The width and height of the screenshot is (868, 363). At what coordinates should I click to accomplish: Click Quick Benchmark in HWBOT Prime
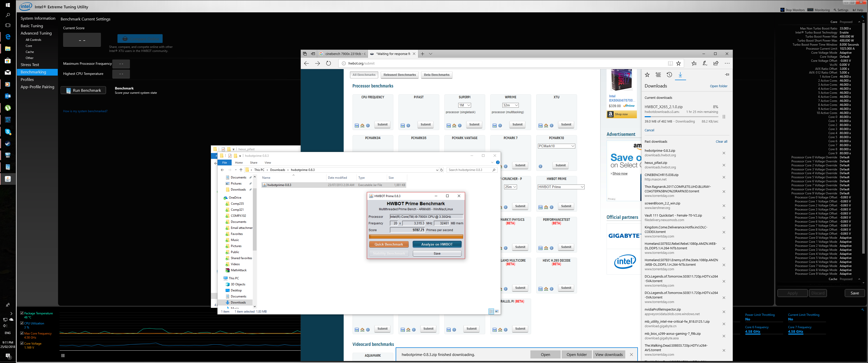389,245
